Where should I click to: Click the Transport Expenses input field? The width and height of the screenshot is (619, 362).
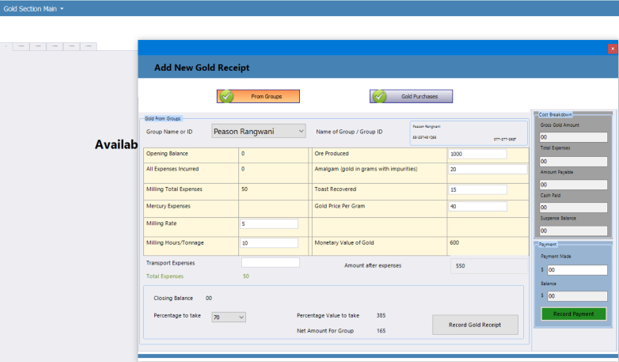coord(270,263)
